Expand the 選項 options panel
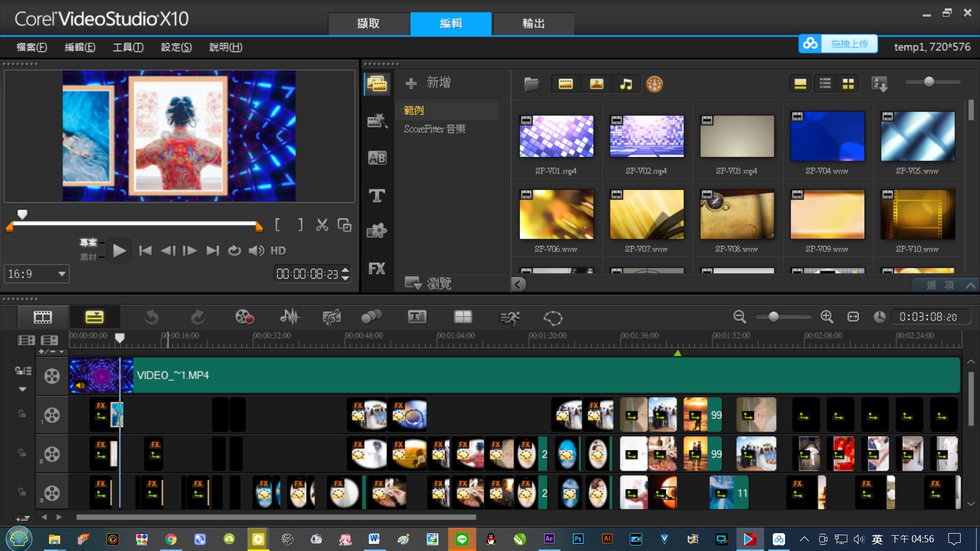This screenshot has width=980, height=551. pyautogui.click(x=945, y=285)
